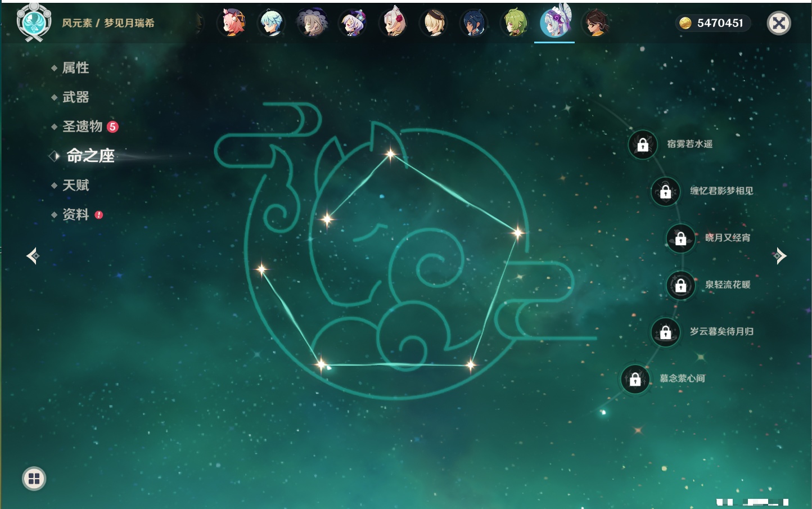This screenshot has height=509, width=812.
Task: Select the green-haired character avatar
Action: click(515, 23)
